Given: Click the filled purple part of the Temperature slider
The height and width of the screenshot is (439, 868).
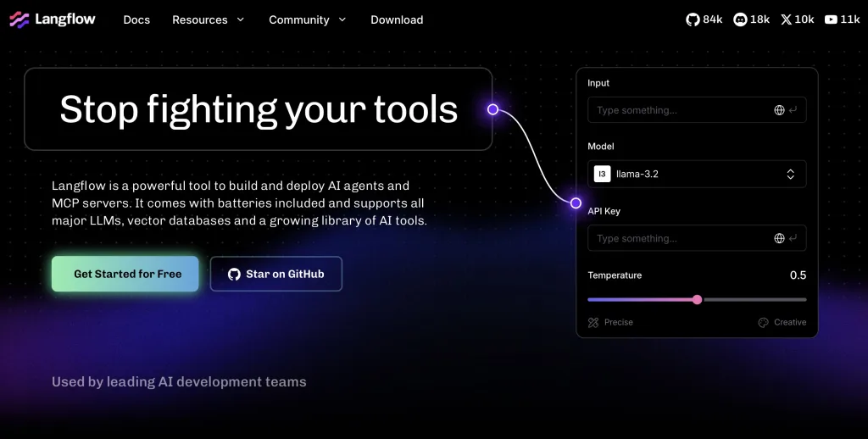Looking at the screenshot, I should (x=640, y=299).
